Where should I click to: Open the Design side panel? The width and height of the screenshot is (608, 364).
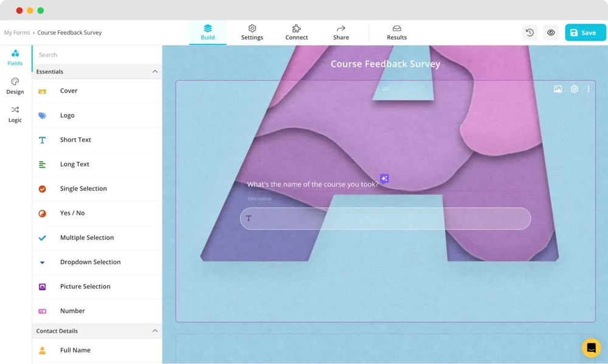coord(15,86)
